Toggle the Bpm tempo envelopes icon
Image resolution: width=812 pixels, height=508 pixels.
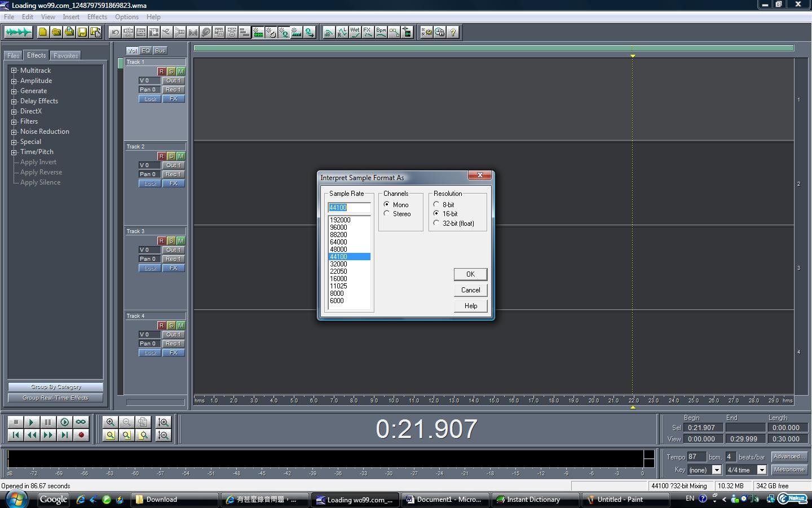pos(381,32)
